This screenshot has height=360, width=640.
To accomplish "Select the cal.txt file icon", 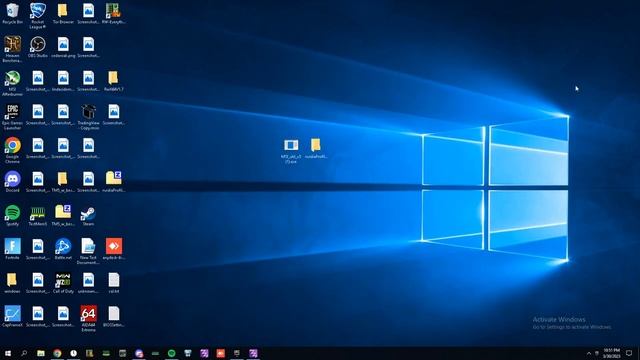I will tap(113, 283).
